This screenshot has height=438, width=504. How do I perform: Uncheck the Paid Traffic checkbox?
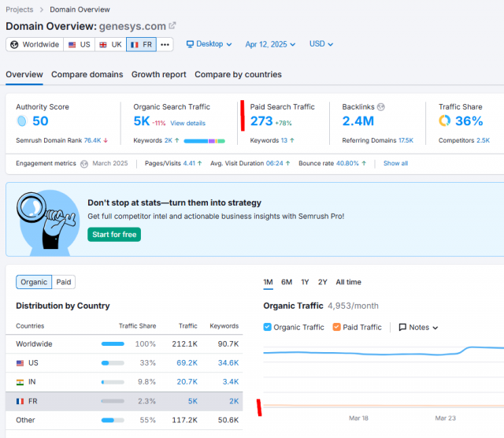pos(336,327)
